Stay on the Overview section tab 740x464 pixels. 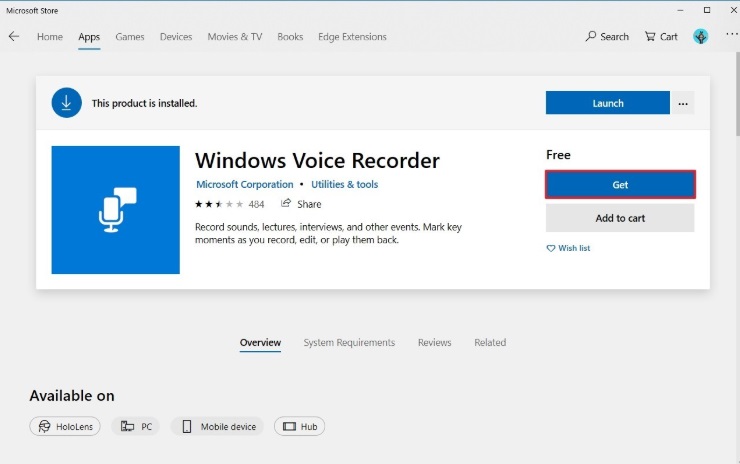pyautogui.click(x=260, y=343)
